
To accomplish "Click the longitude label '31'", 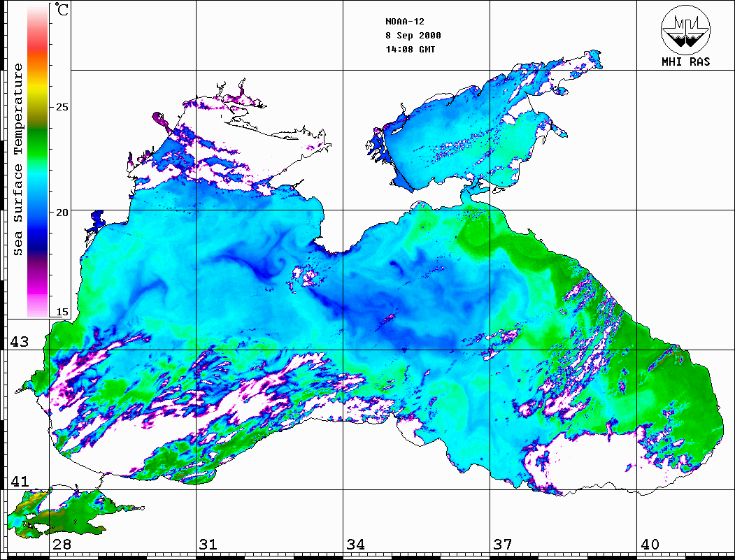I will [x=208, y=544].
